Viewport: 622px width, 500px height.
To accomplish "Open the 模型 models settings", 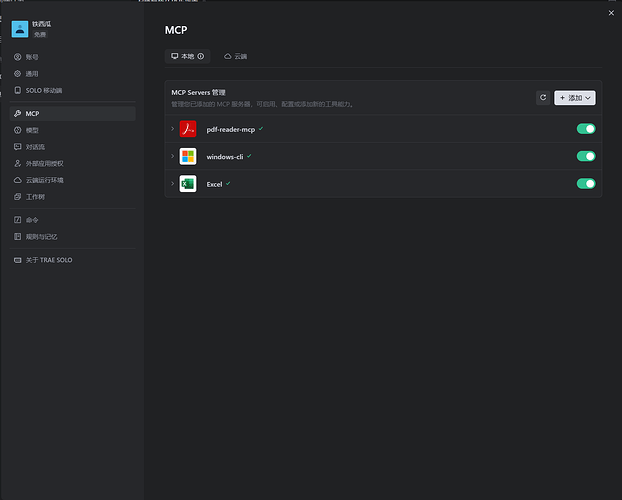I will tap(73, 130).
